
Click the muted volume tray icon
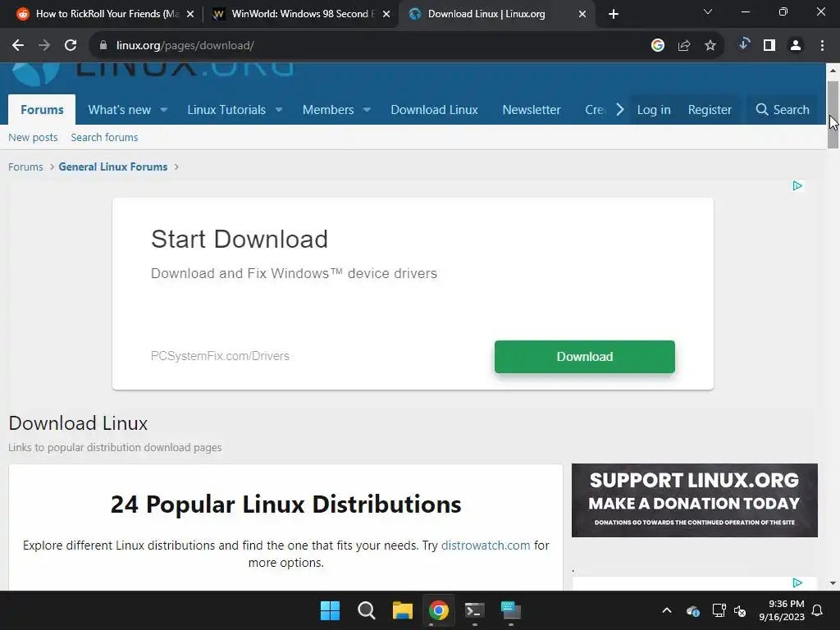(x=740, y=610)
